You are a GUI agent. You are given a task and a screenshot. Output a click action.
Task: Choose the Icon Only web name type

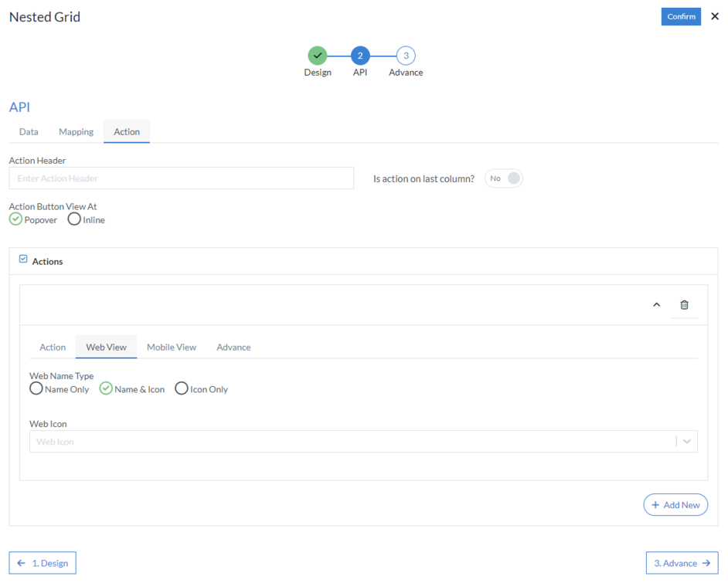[x=181, y=388]
